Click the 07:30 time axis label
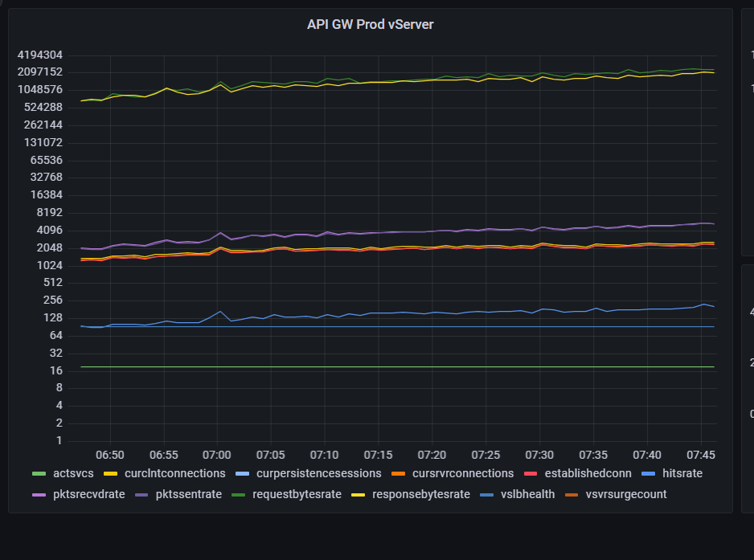 tap(539, 455)
